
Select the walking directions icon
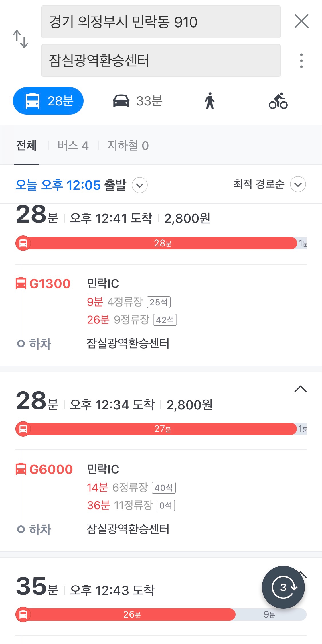click(x=210, y=101)
